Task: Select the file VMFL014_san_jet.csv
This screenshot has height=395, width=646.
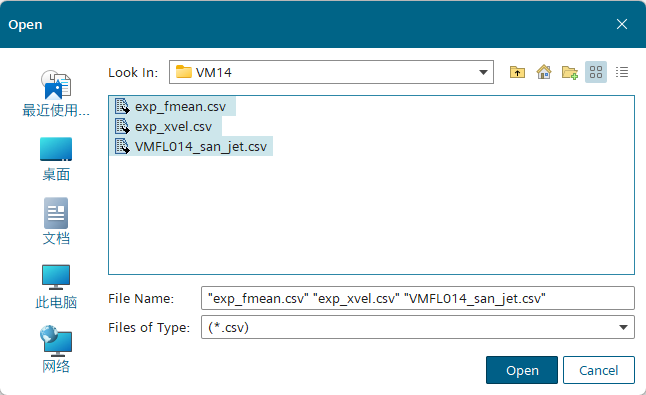Action: coord(192,146)
